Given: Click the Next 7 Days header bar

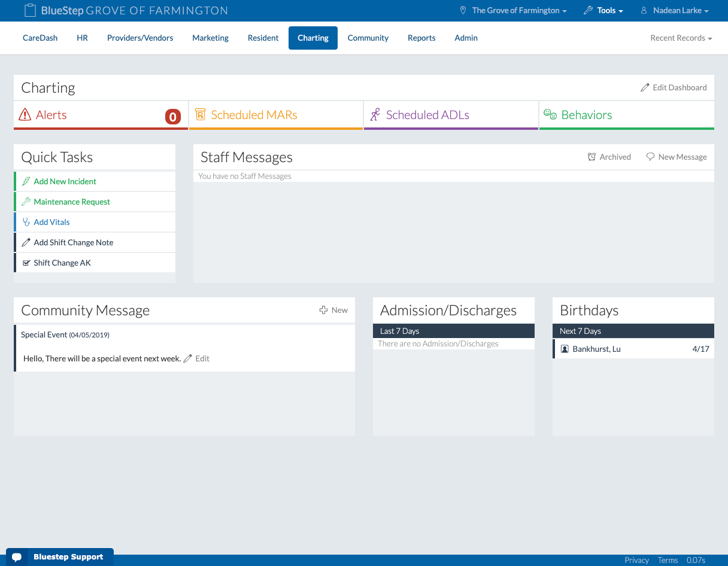Looking at the screenshot, I should point(633,331).
